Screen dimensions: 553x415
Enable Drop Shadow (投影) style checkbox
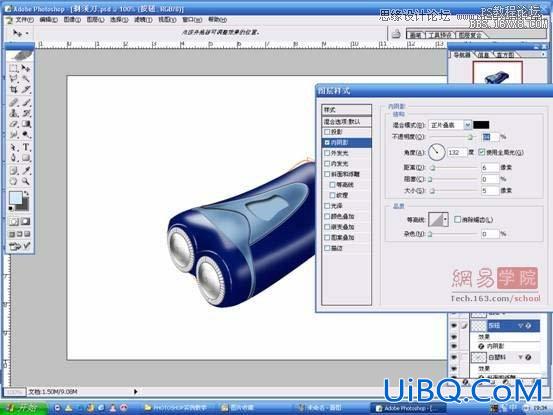pos(327,132)
